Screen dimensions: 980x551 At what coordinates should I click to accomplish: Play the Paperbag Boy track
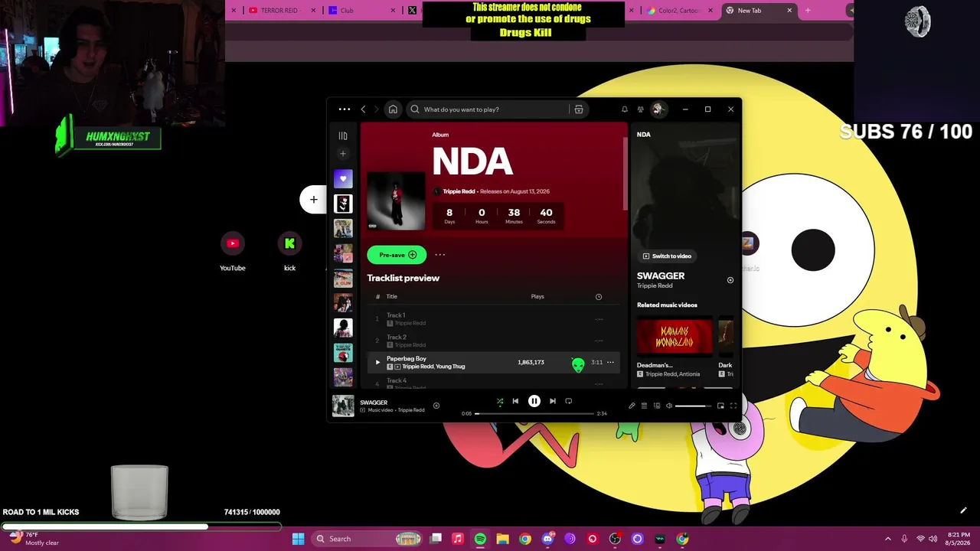click(377, 363)
